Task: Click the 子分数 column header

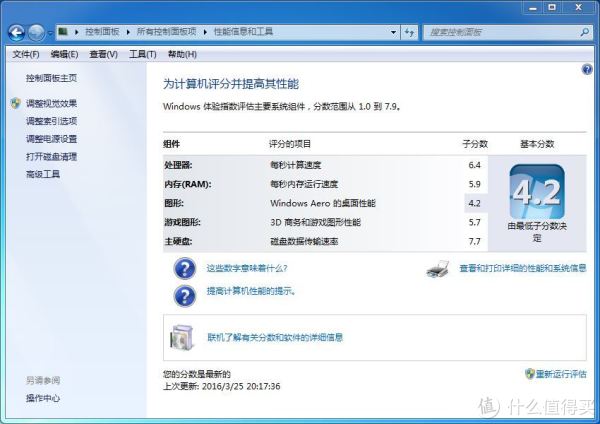Action: pyautogui.click(x=475, y=144)
